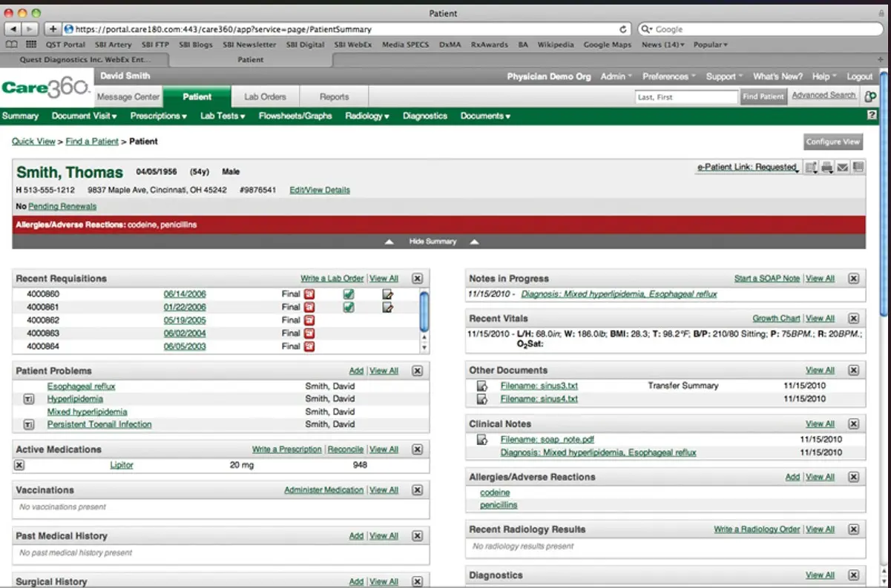Click the email envelope icon near e-Patient Link
Viewport: 891px width, 588px height.
point(843,167)
